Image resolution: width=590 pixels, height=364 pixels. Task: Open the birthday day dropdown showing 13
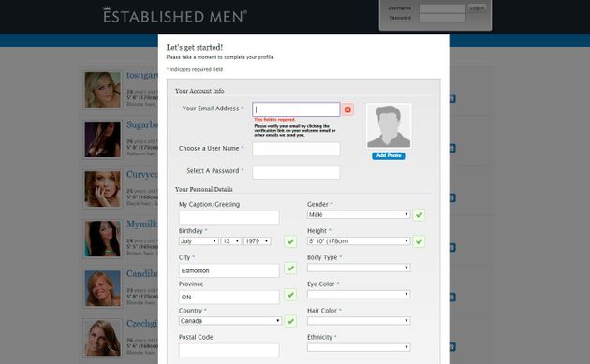click(x=231, y=241)
